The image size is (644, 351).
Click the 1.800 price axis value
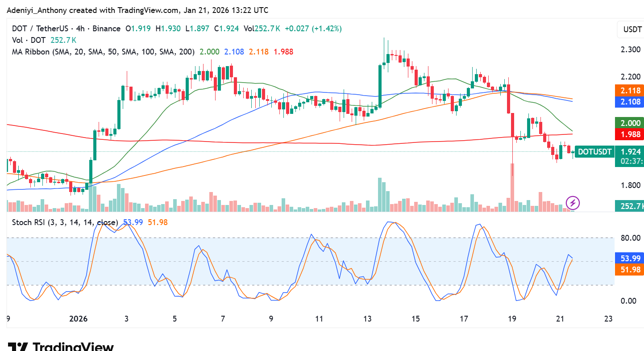point(631,185)
